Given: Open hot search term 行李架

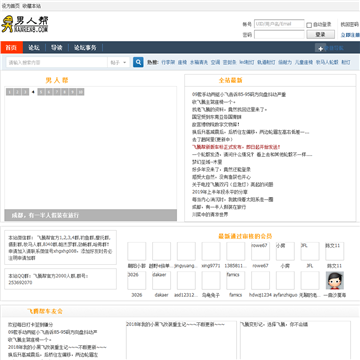Looking at the screenshot, I should coord(168,62).
